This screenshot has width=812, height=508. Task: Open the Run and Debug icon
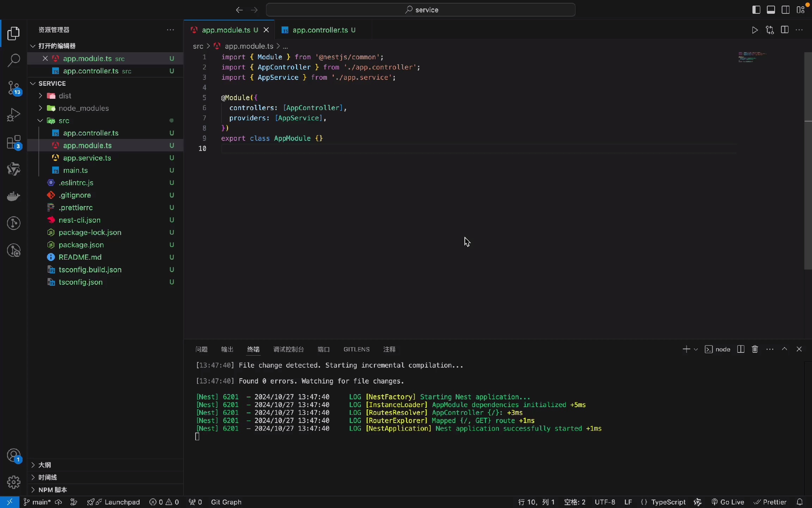tap(14, 115)
